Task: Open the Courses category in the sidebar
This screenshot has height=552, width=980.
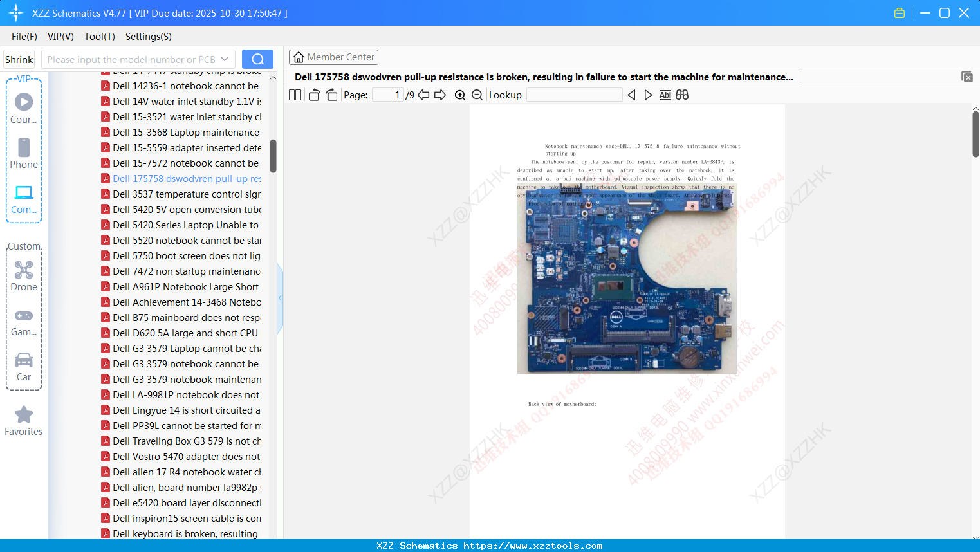Action: click(24, 108)
